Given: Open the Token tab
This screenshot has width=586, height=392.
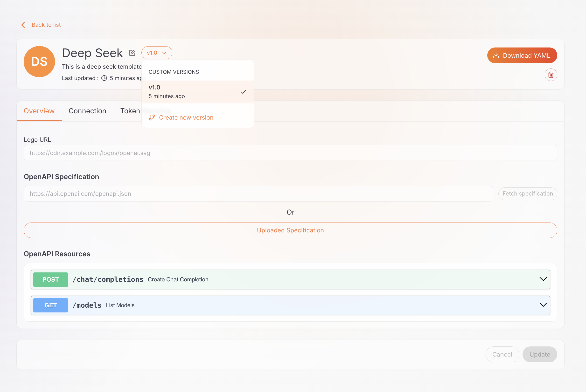Looking at the screenshot, I should tap(130, 111).
